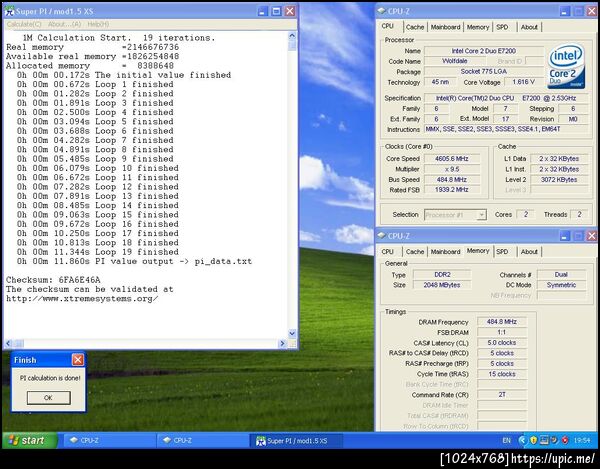Click the memory Size value 2048 MBytes
This screenshot has width=600, height=469.
point(442,285)
